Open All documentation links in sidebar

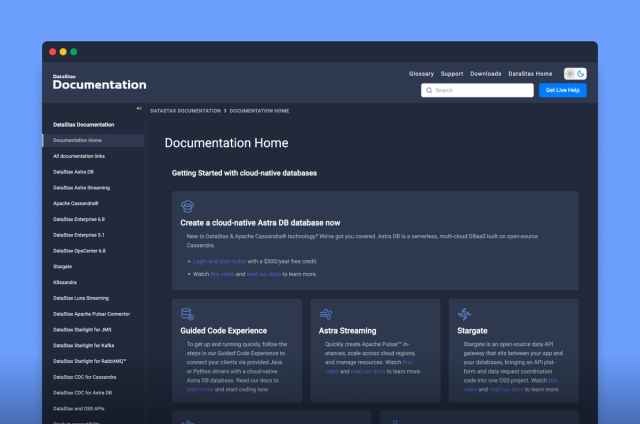pos(79,156)
